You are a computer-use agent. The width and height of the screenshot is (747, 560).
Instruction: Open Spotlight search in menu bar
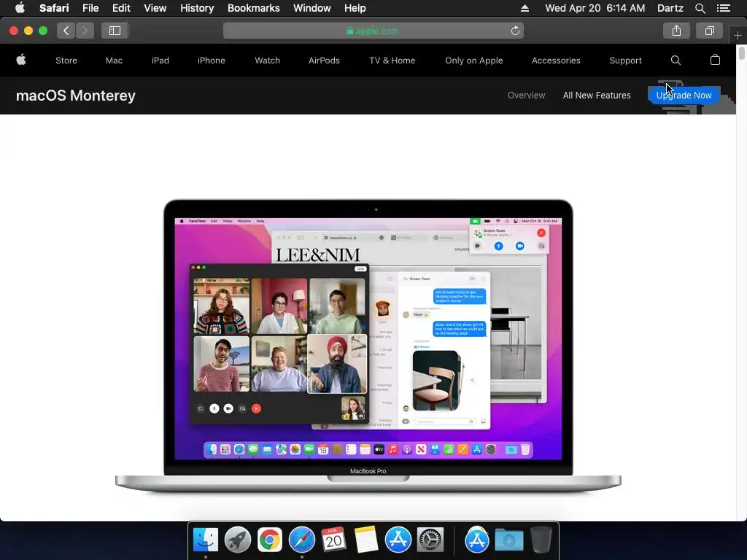700,8
